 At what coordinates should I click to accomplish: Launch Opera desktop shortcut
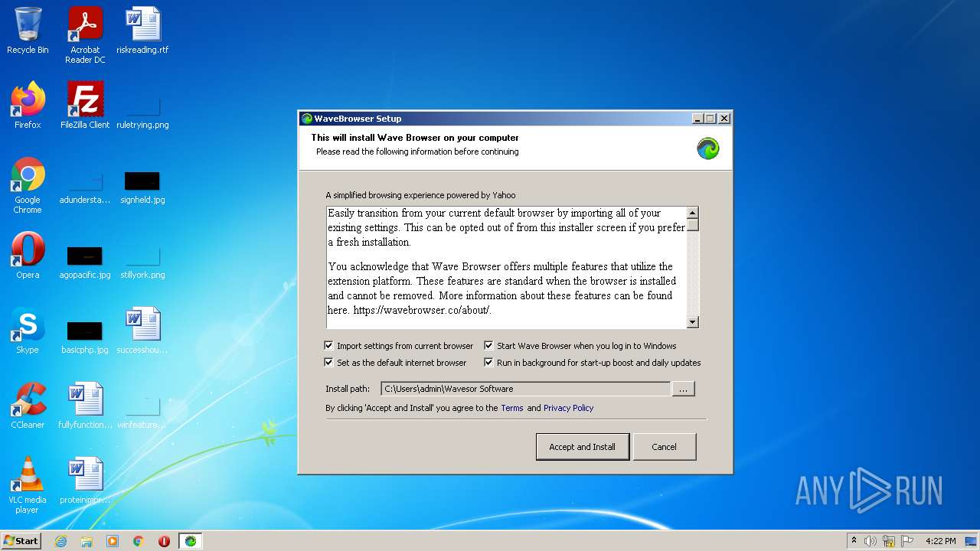coord(28,256)
